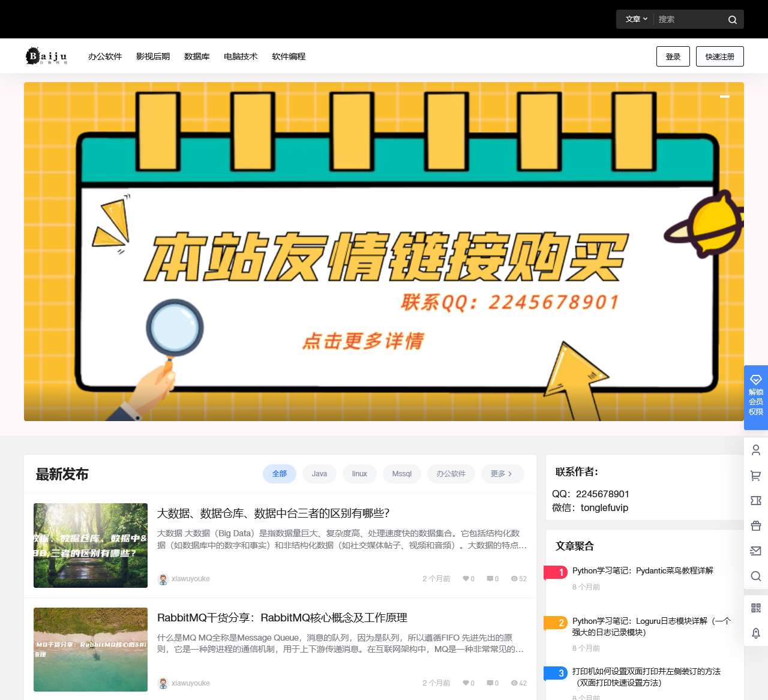Open the sidebar search magnifier icon
This screenshot has width=768, height=700.
755,576
